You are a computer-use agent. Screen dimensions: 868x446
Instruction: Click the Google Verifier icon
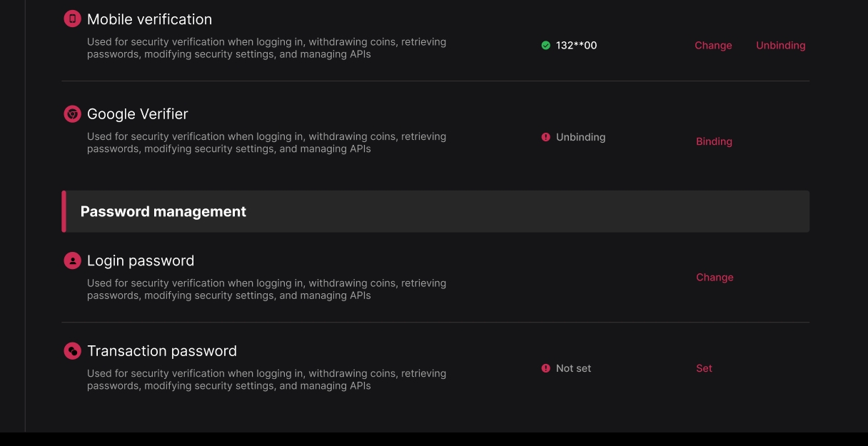point(72,114)
